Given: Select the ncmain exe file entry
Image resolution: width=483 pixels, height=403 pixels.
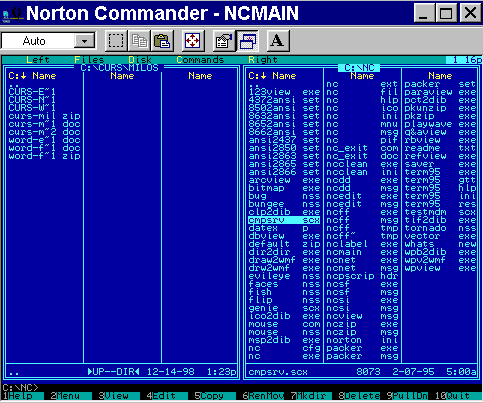Looking at the screenshot, I should coord(362,252).
